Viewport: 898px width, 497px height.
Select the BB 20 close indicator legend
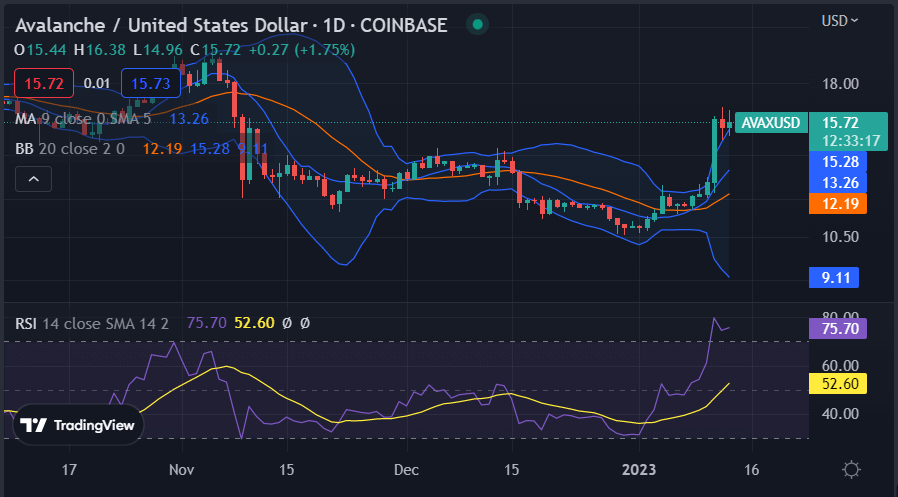(x=69, y=149)
